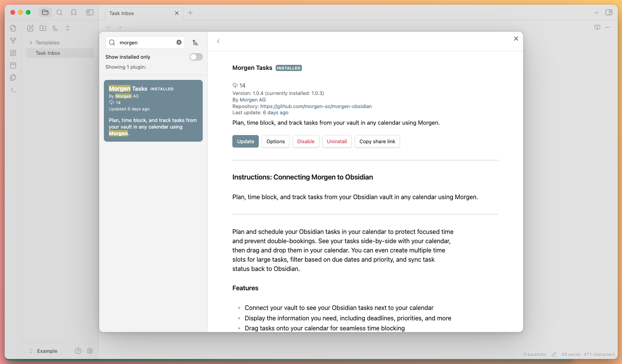Click the 63 words status text
This screenshot has width=622, height=364.
point(571,354)
